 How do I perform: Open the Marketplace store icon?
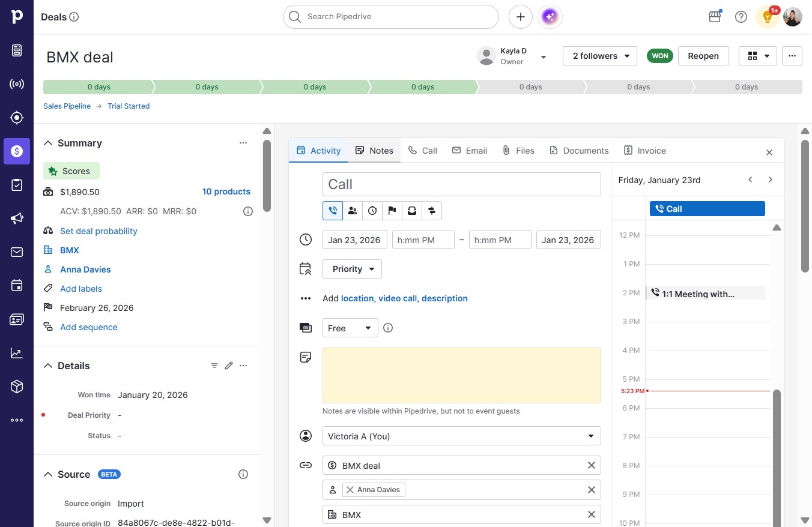(715, 17)
